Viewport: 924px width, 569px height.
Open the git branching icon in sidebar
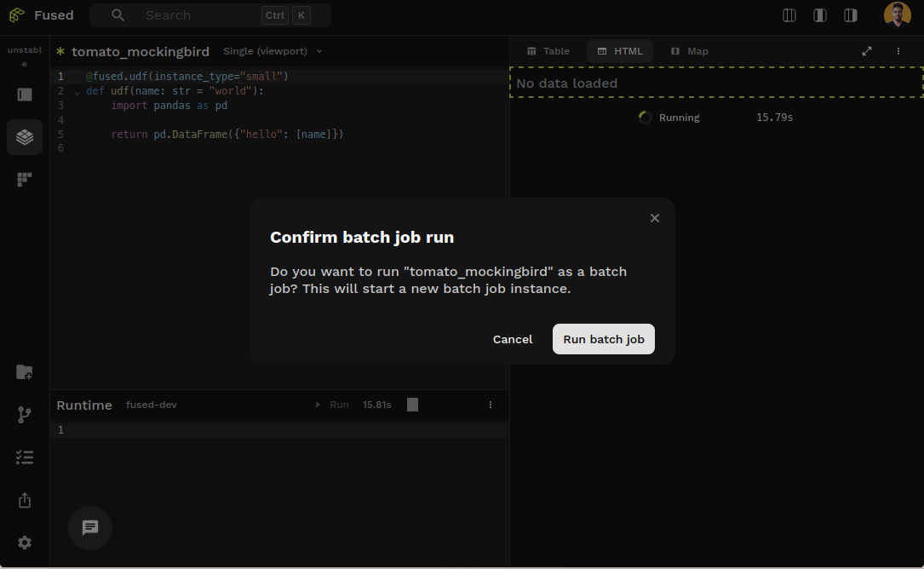(24, 415)
